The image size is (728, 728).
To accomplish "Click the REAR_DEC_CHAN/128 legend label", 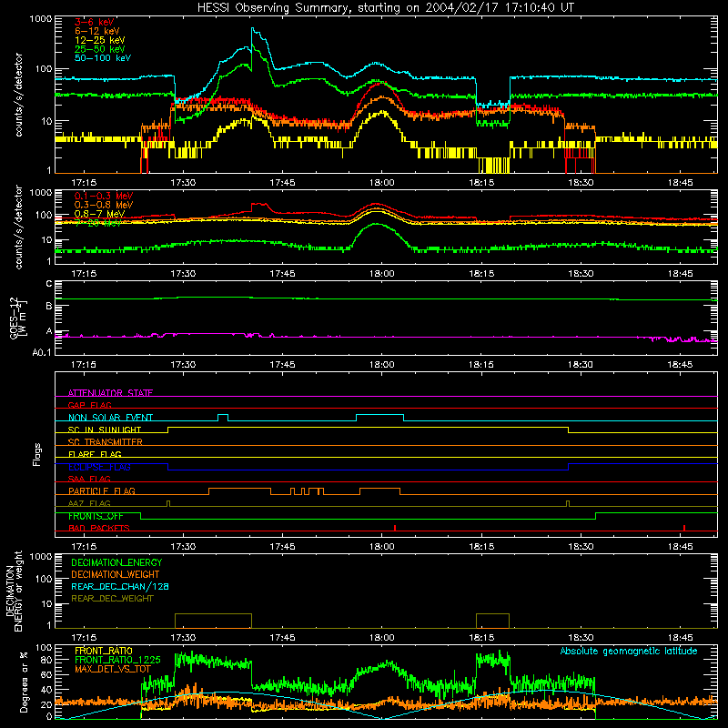I will click(120, 586).
